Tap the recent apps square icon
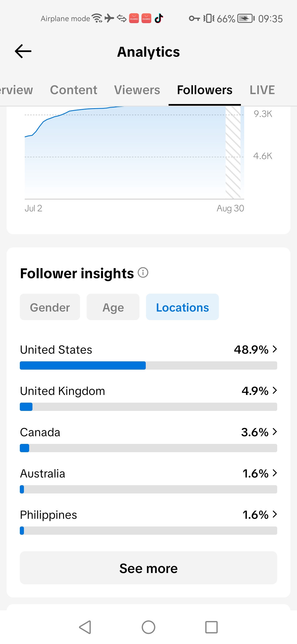The image size is (297, 644). click(211, 627)
